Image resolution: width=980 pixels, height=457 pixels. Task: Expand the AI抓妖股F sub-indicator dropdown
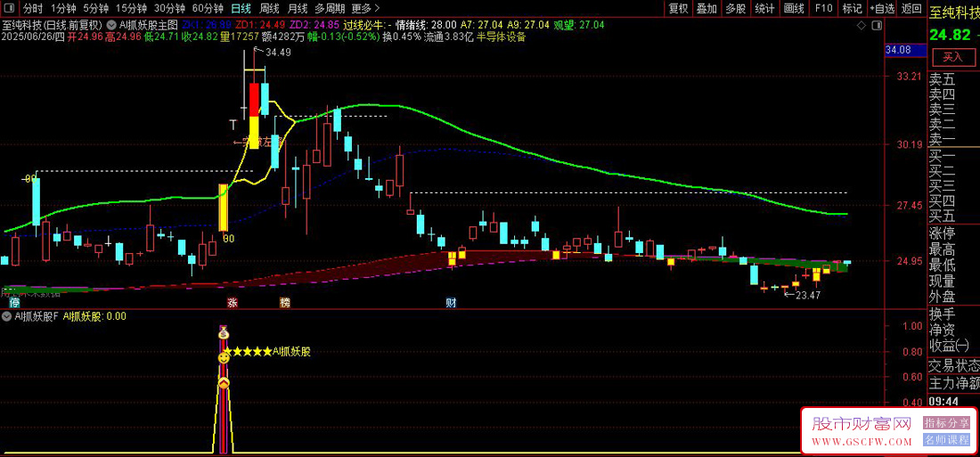6,316
